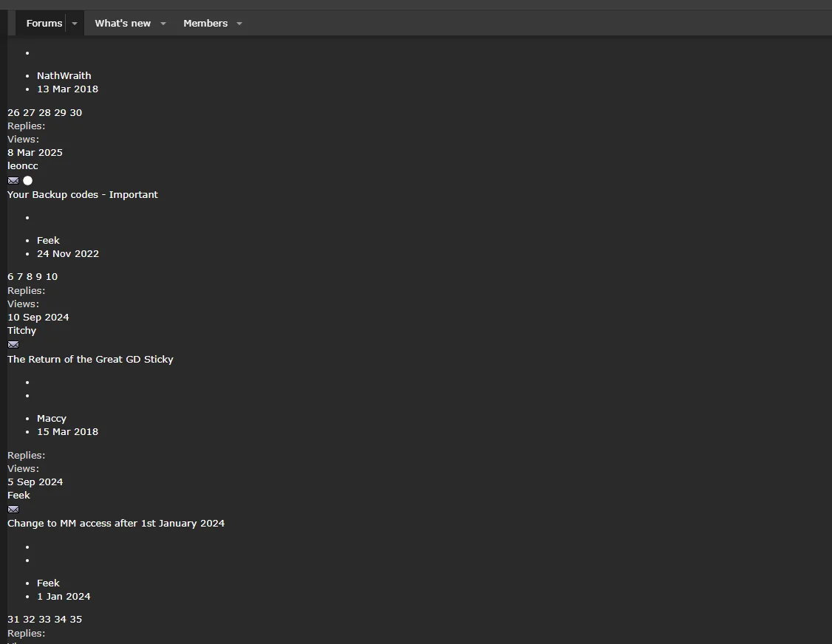Go to page 10 of Backup codes thread
The width and height of the screenshot is (832, 644).
(x=52, y=276)
